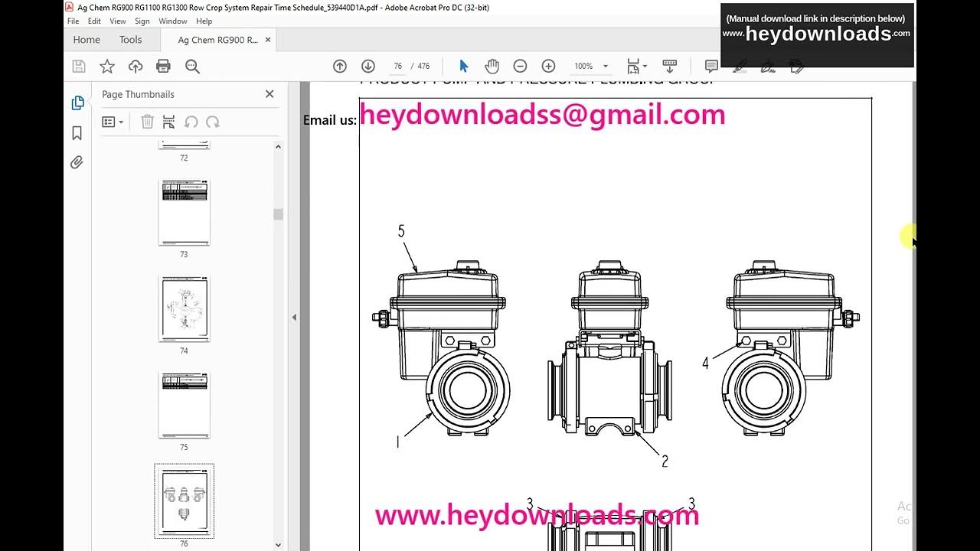Viewport: 980px width, 551px height.
Task: Activate the hand pan tool
Action: tap(492, 67)
